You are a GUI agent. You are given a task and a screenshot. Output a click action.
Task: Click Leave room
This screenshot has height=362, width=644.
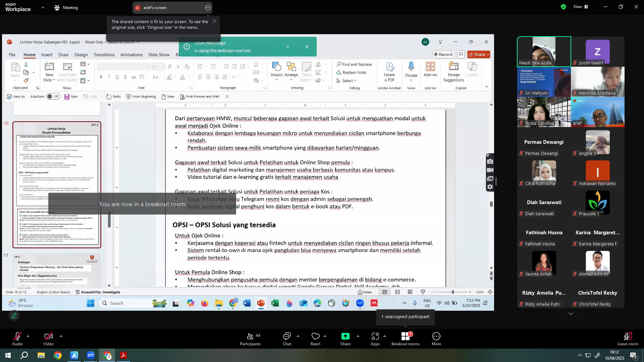pyautogui.click(x=628, y=339)
